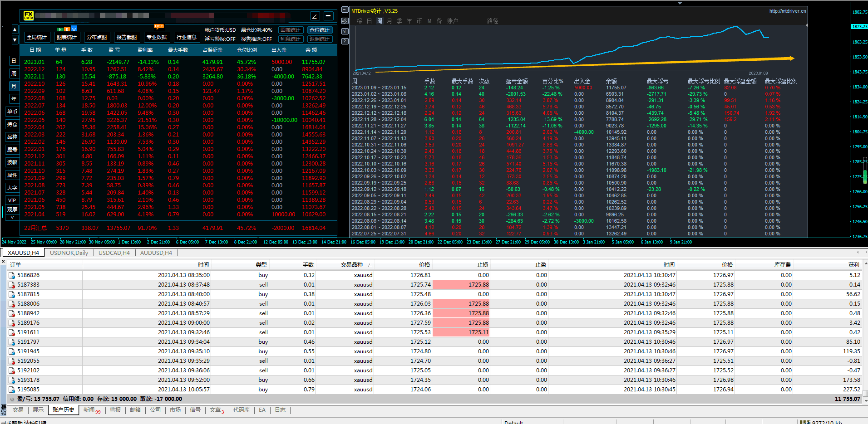Select 月 monthly view in FX sidebar

tap(14, 86)
